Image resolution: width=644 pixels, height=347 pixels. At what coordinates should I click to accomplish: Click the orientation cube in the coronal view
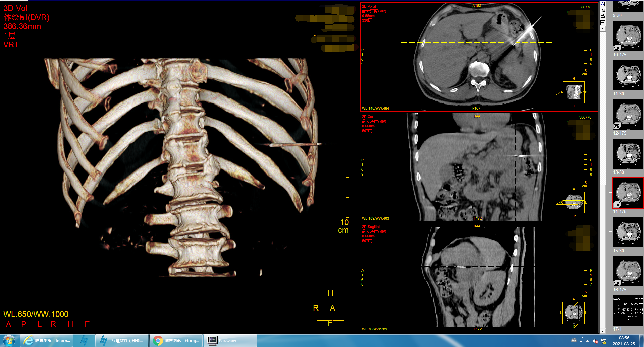pos(574,202)
